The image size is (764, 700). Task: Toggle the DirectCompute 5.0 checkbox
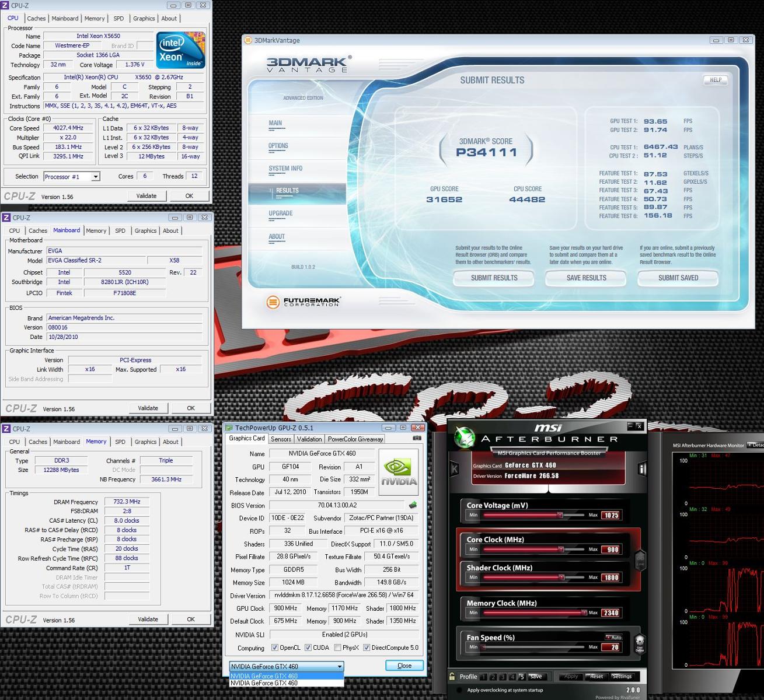tap(367, 647)
